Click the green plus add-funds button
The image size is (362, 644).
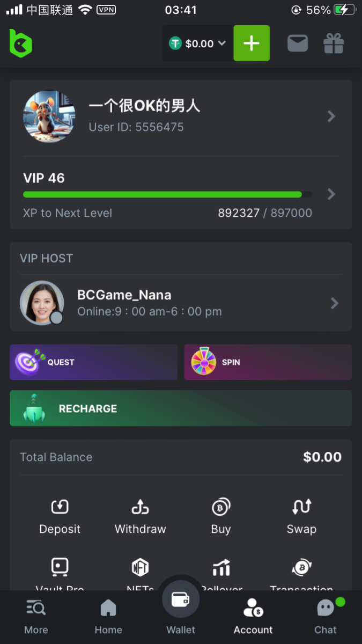pyautogui.click(x=252, y=43)
